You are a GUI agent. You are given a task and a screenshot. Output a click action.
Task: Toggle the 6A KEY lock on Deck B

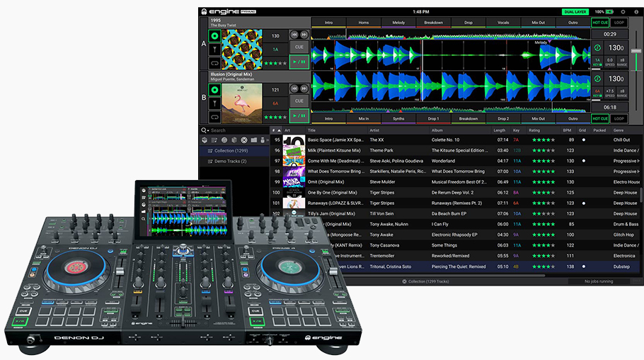click(597, 93)
